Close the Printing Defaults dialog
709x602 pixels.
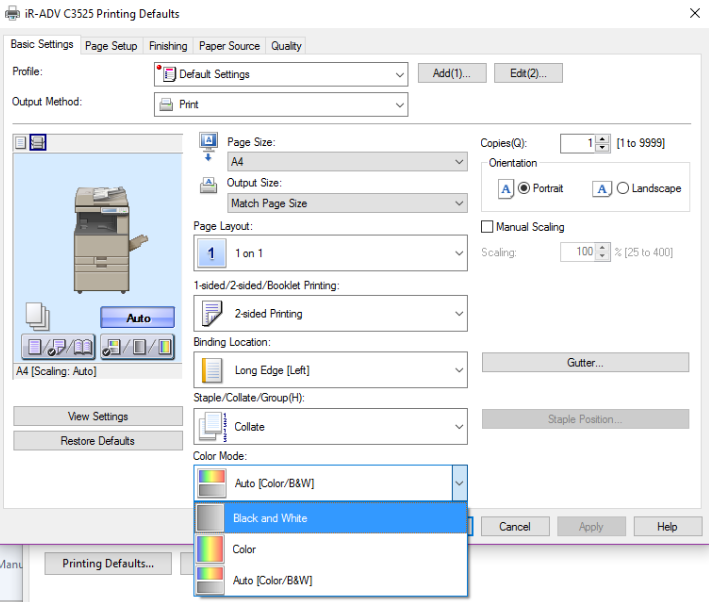tap(695, 13)
